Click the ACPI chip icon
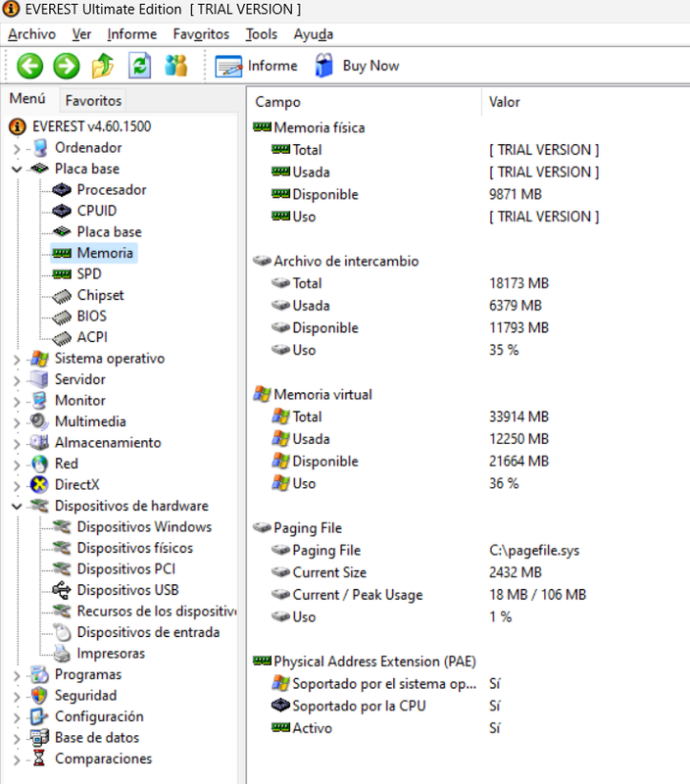690x784 pixels. pyautogui.click(x=62, y=338)
